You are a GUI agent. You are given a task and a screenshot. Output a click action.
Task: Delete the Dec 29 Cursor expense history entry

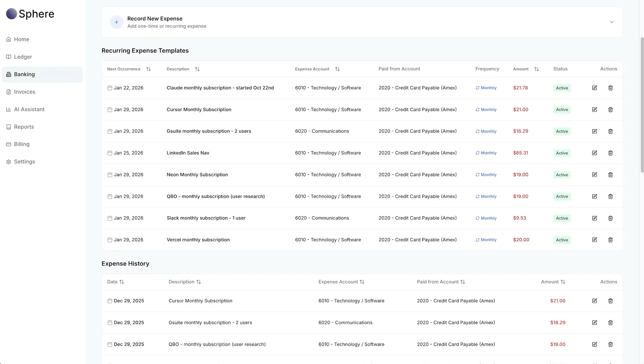[x=610, y=301]
